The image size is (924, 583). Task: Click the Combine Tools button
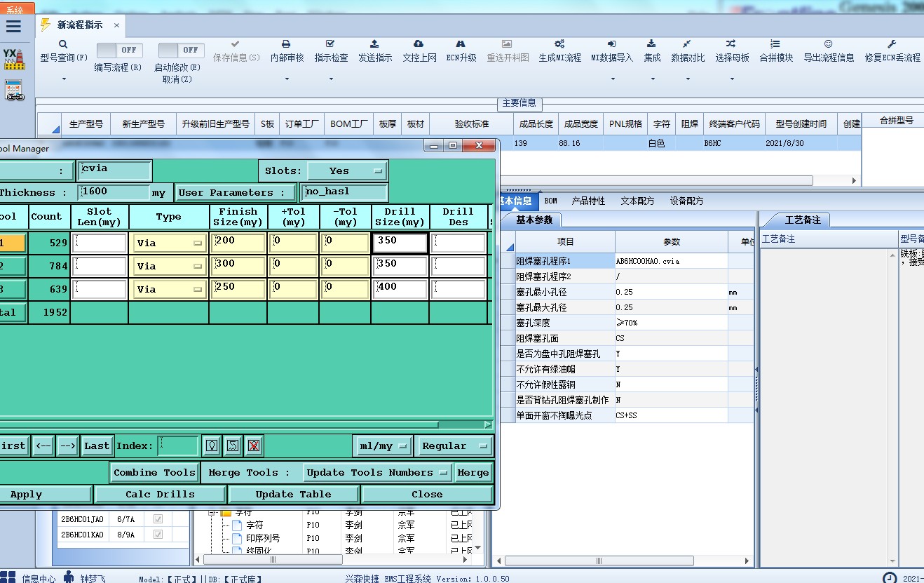(154, 472)
